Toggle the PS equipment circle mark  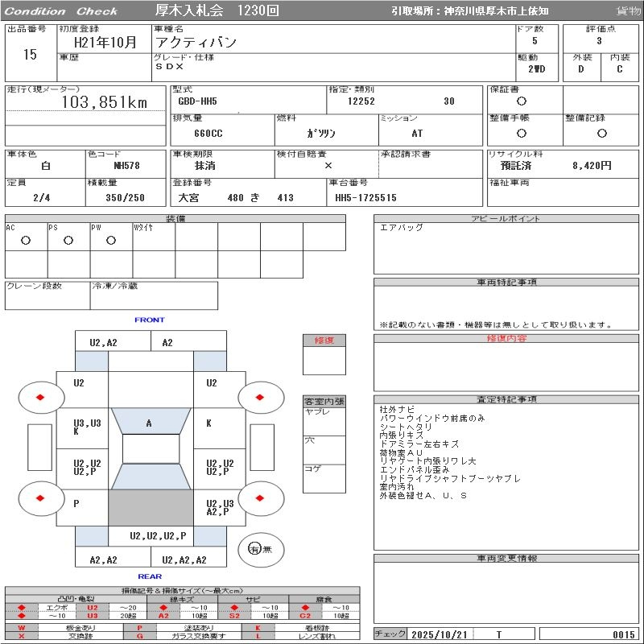[68, 240]
